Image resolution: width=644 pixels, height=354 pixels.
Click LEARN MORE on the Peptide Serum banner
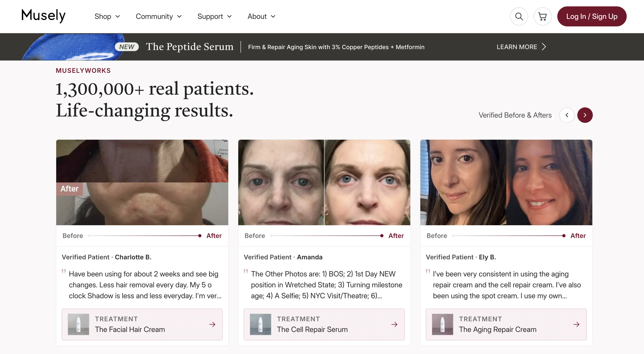click(x=522, y=47)
